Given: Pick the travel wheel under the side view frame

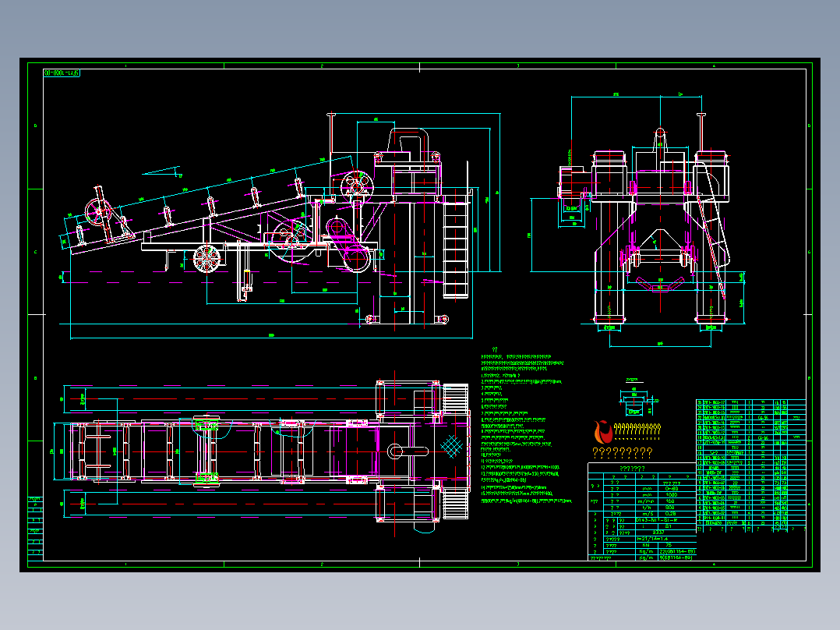Looking at the screenshot, I should (206, 260).
